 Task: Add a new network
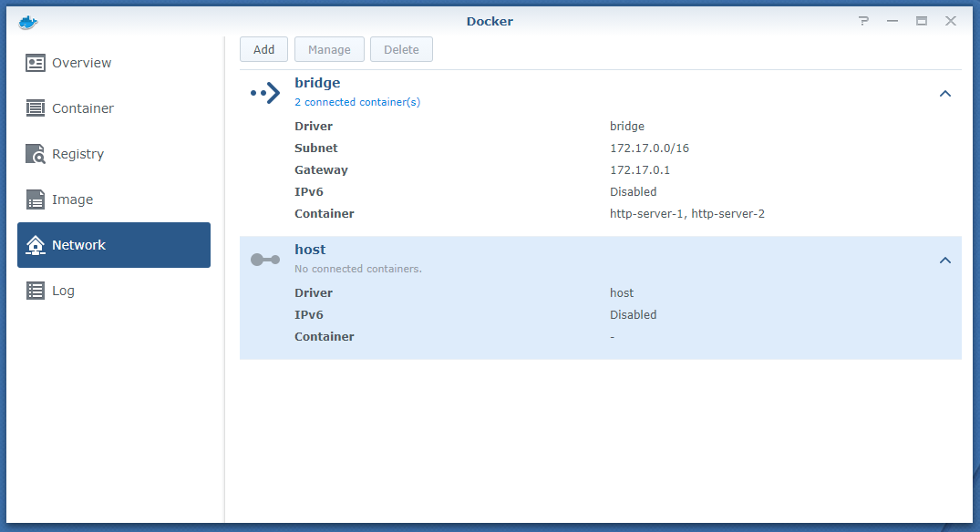coord(263,49)
